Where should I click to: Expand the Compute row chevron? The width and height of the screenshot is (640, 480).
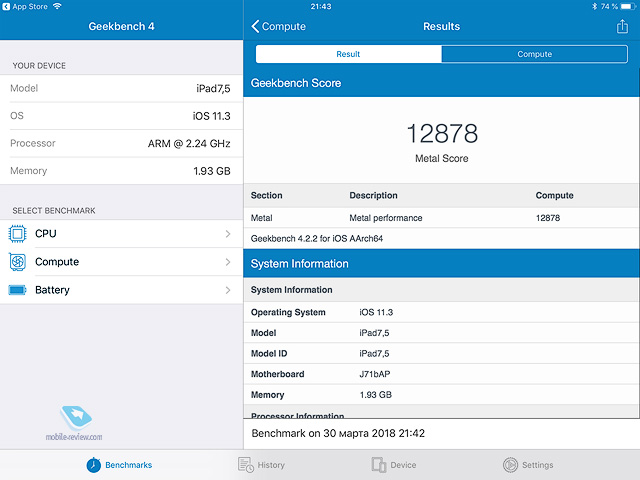coord(228,262)
